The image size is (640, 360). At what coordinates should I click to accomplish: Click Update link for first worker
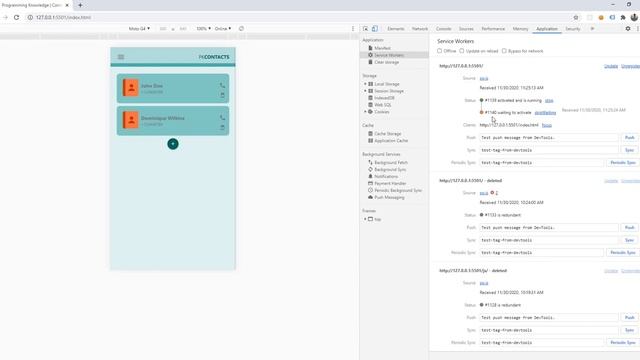611,66
